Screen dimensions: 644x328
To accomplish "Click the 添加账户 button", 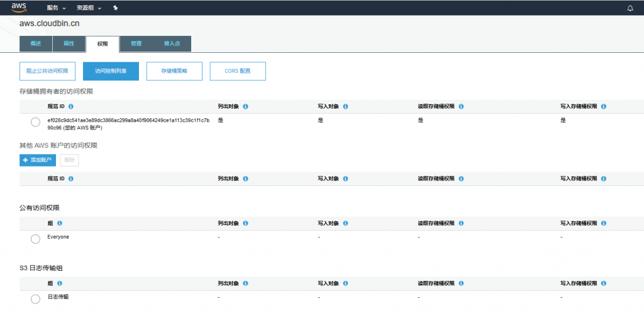I will pos(38,160).
